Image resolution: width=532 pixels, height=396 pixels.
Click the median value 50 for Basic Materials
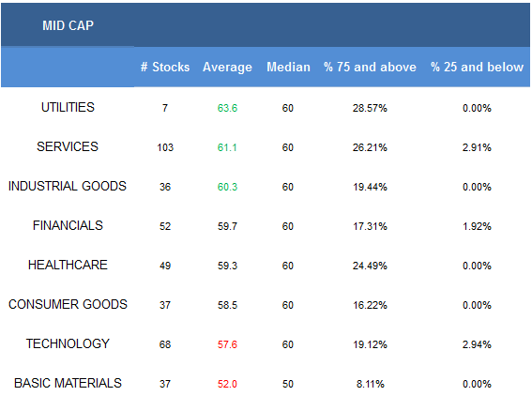click(288, 384)
